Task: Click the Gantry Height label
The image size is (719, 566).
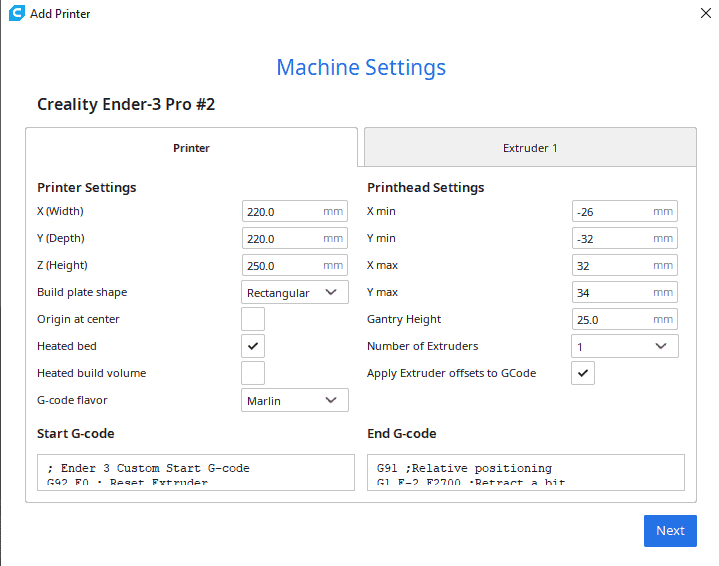Action: 404,320
